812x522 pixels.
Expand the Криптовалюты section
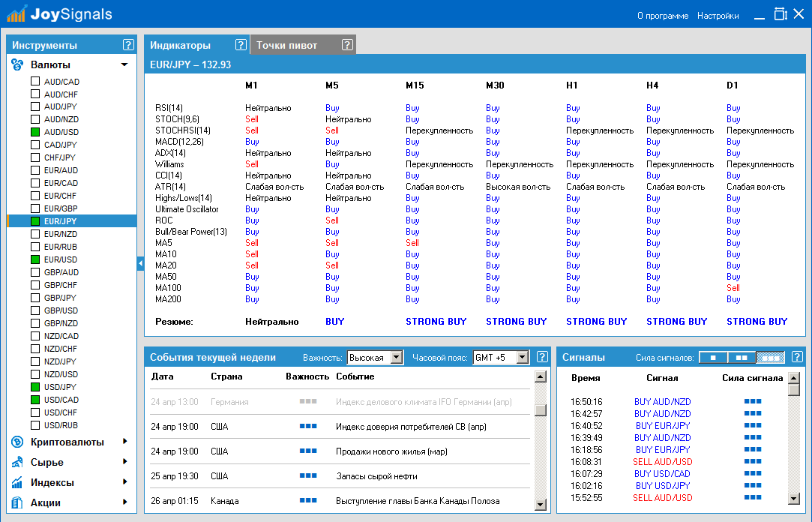coord(124,441)
